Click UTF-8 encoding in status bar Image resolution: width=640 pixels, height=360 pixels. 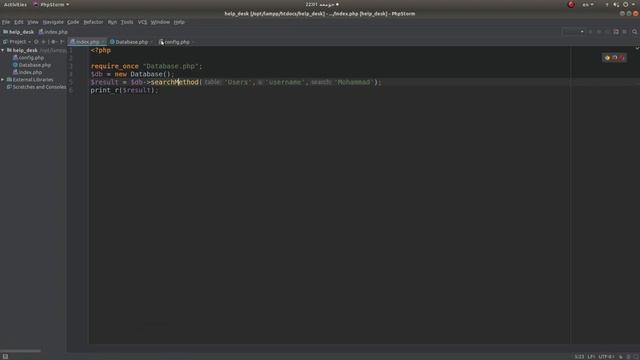[606, 357]
